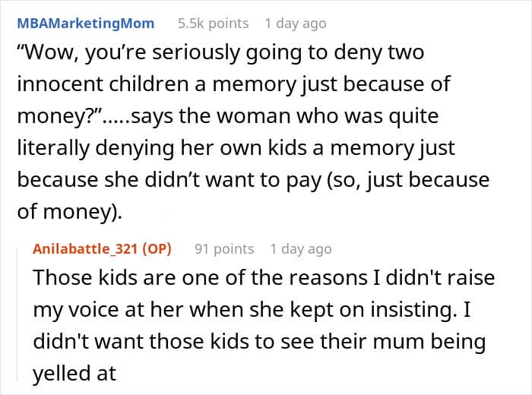Click the (OP) badge beside Anilabattle_321

(x=157, y=249)
